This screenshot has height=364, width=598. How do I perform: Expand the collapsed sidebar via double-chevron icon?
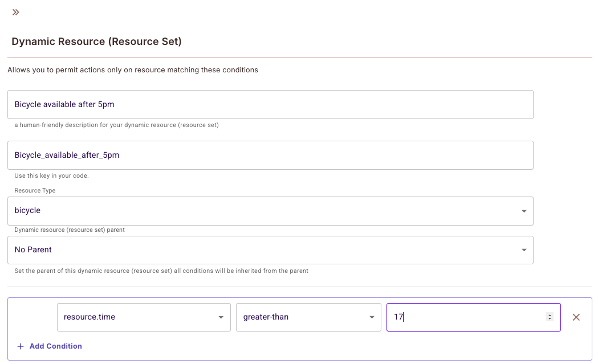(x=15, y=11)
